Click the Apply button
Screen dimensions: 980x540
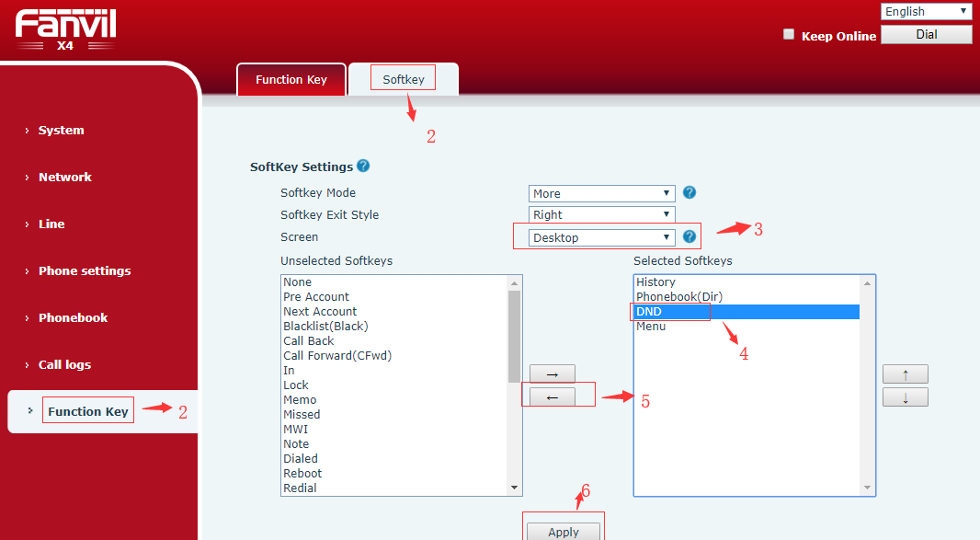point(563,532)
